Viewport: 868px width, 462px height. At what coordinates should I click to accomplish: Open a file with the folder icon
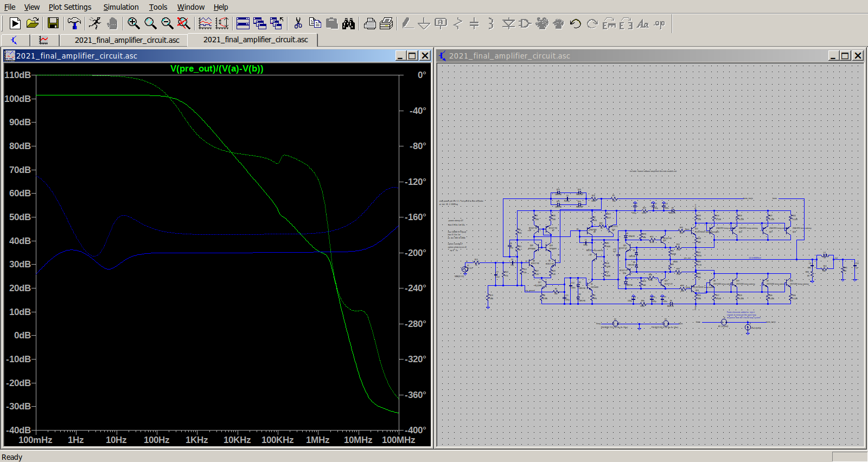[x=33, y=23]
